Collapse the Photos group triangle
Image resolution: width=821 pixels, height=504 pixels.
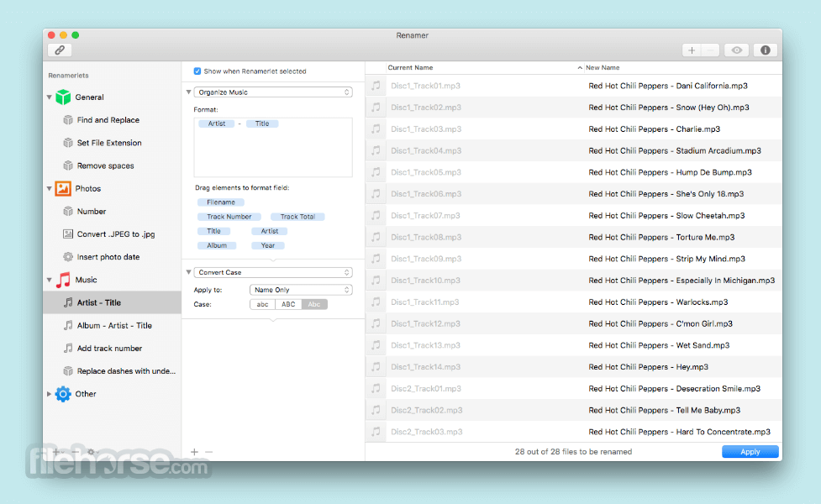[x=50, y=188]
